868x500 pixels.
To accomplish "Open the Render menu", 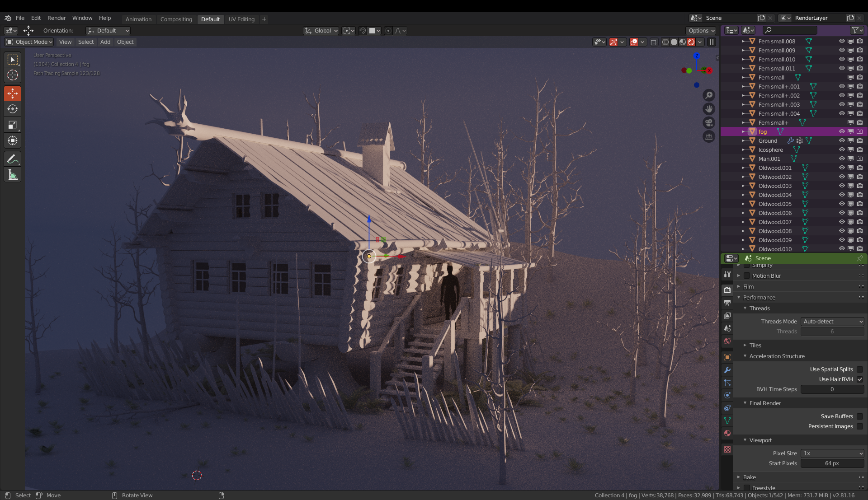I will 57,18.
